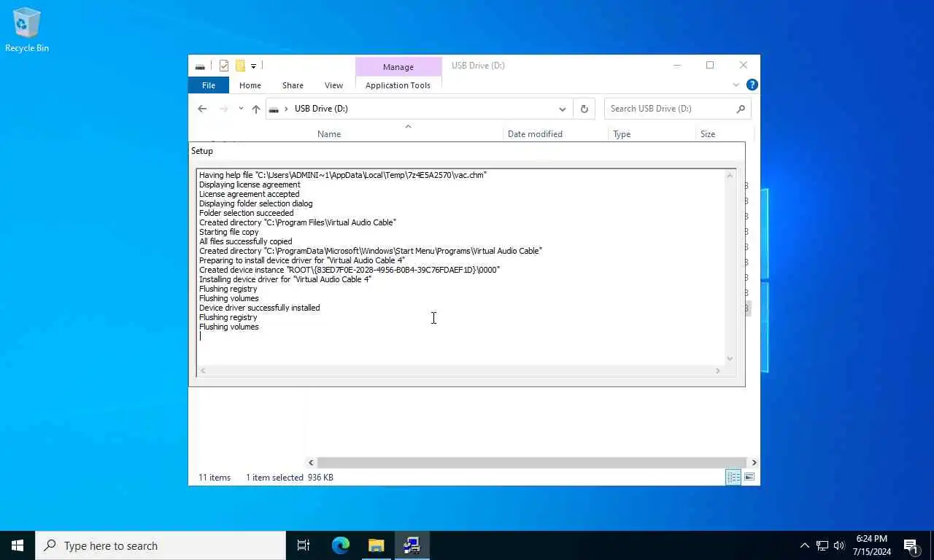Click the 'Folder selection succeeded' log line
The image size is (934, 560).
tap(247, 213)
